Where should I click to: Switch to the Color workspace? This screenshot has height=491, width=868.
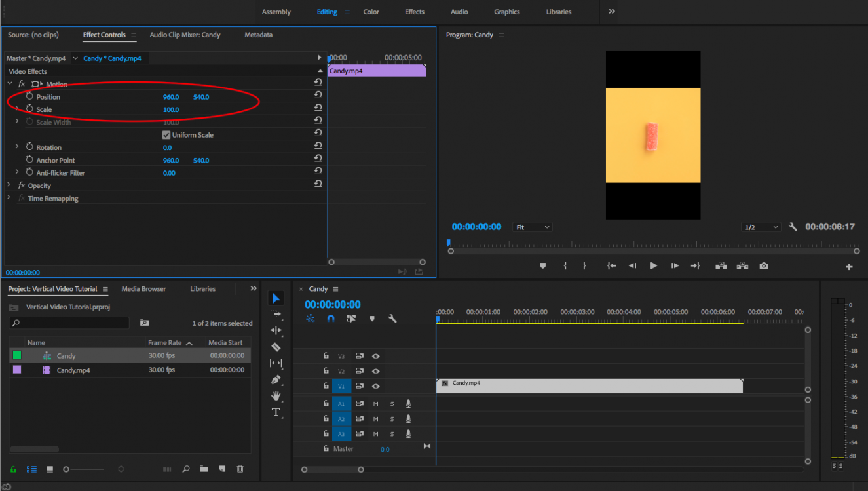click(x=371, y=12)
